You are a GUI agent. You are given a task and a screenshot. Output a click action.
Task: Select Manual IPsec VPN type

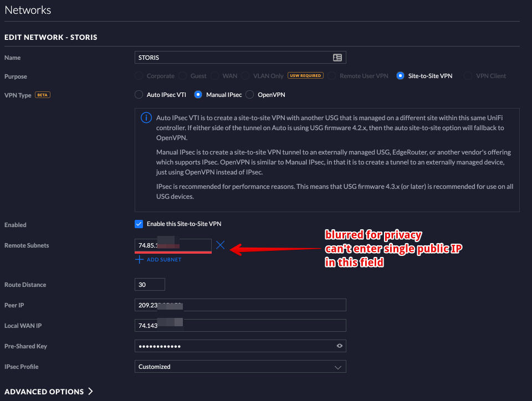coord(198,95)
